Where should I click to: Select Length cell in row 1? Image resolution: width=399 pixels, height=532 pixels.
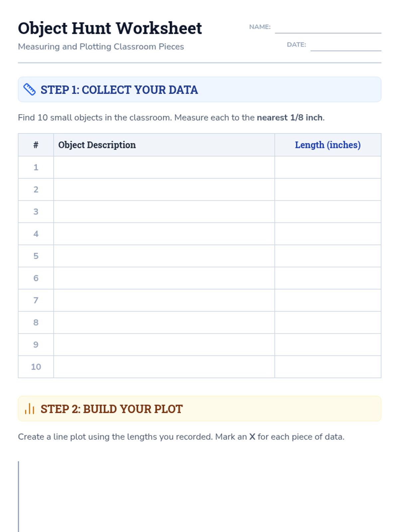[328, 167]
